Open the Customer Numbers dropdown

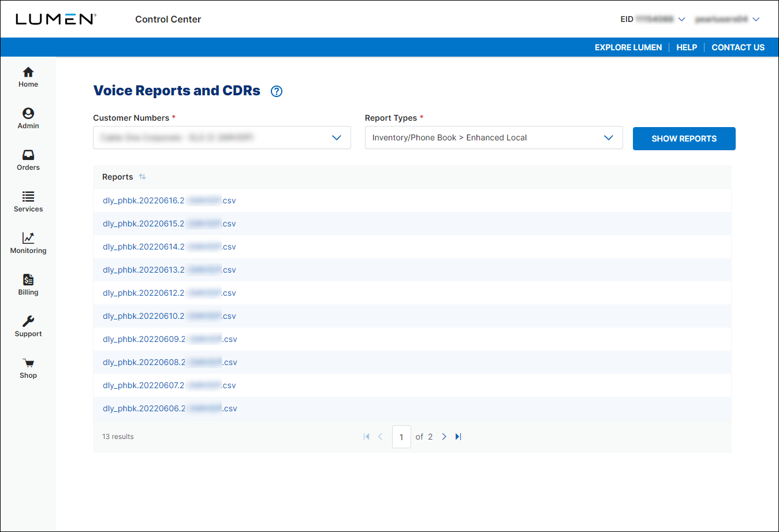click(x=222, y=137)
